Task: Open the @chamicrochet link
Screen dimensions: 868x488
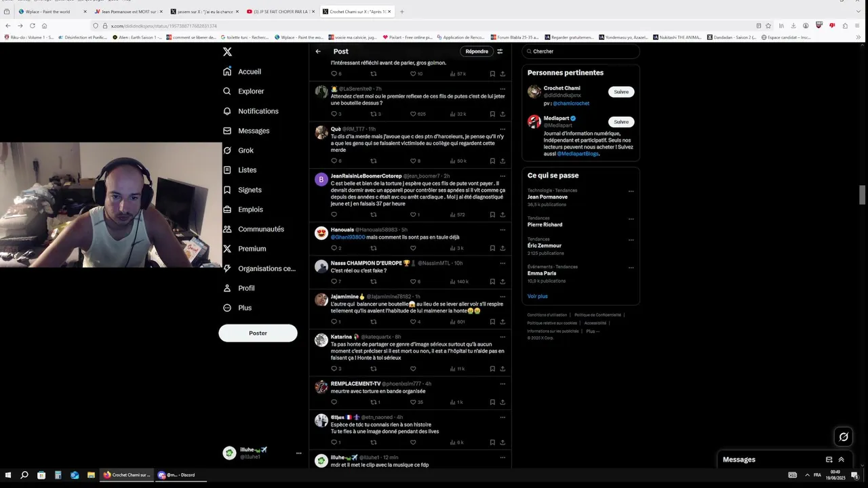Action: click(571, 104)
